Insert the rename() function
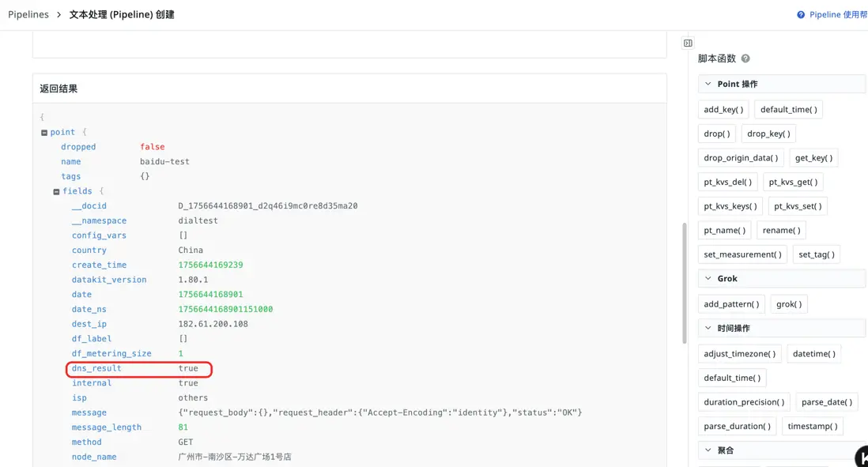Viewport: 868px width, 467px height. [x=781, y=230]
